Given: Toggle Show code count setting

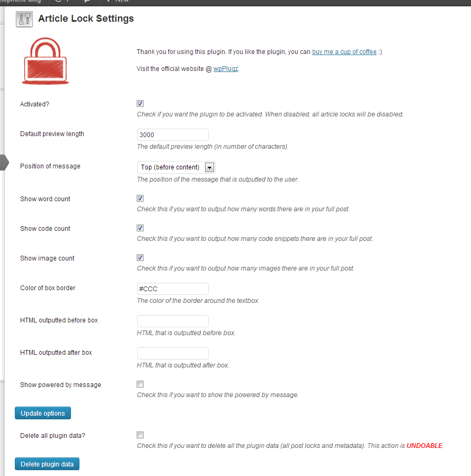Looking at the screenshot, I should pyautogui.click(x=140, y=228).
